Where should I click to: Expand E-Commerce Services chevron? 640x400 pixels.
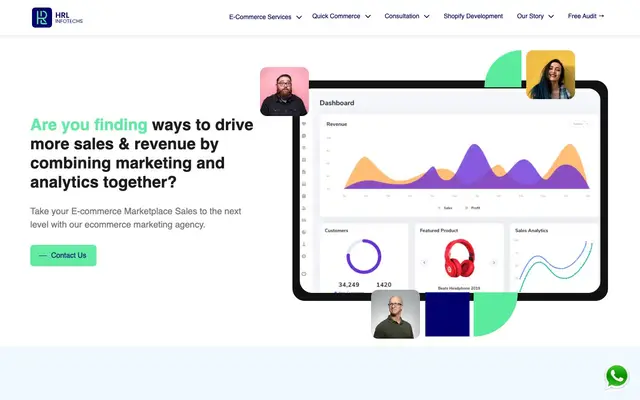click(x=299, y=17)
